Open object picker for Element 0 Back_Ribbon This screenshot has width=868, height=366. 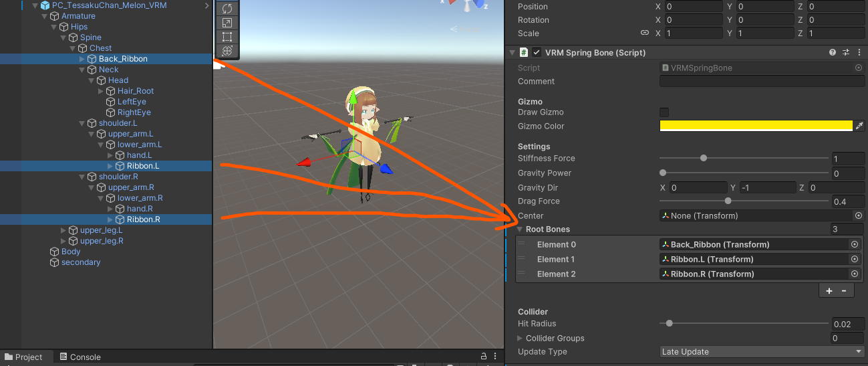(854, 244)
